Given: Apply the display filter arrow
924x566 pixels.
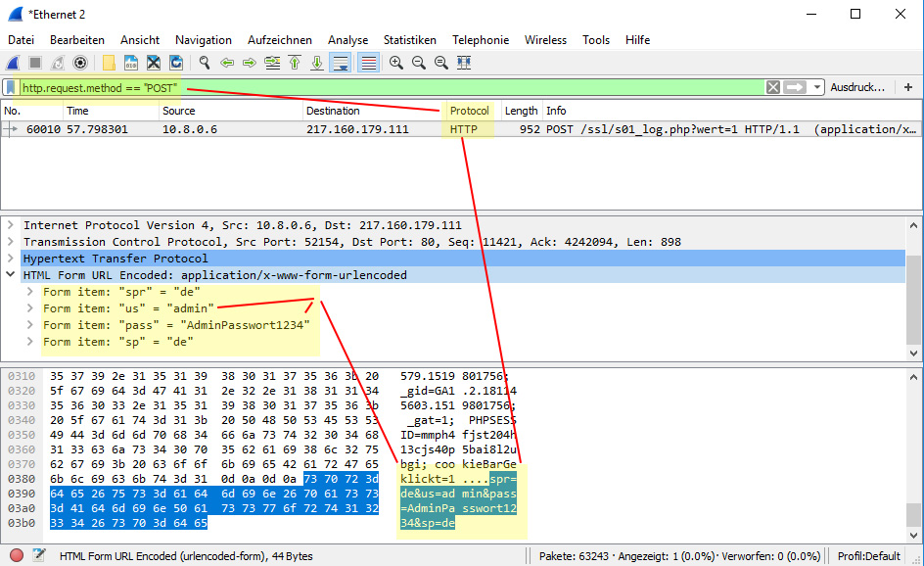Looking at the screenshot, I should (795, 87).
